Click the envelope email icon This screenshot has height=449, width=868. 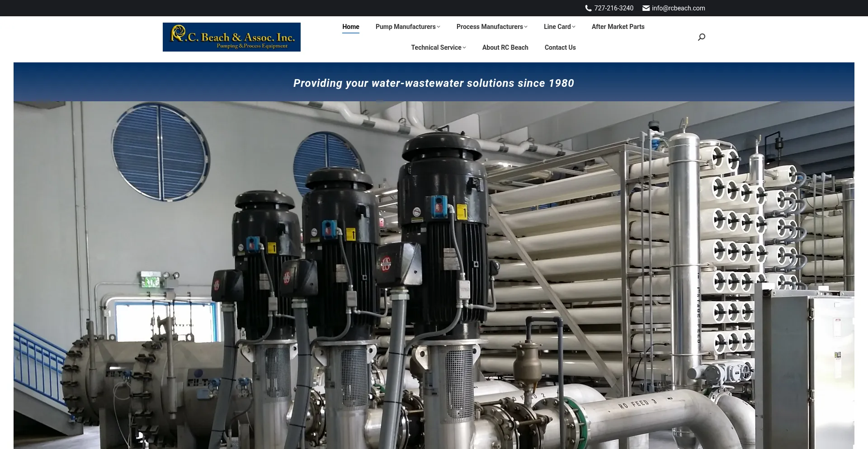(x=646, y=8)
